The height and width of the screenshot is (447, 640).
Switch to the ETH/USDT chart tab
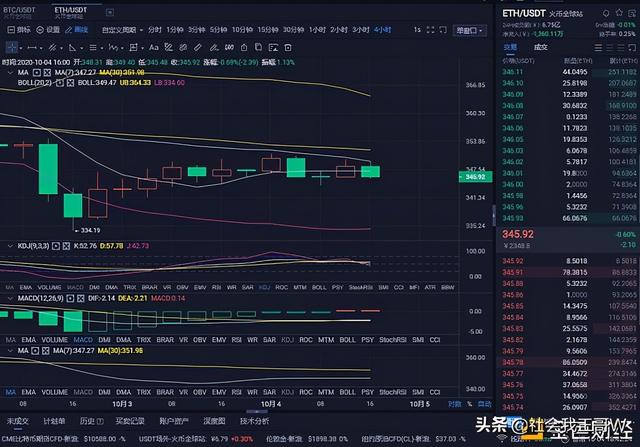tap(70, 12)
